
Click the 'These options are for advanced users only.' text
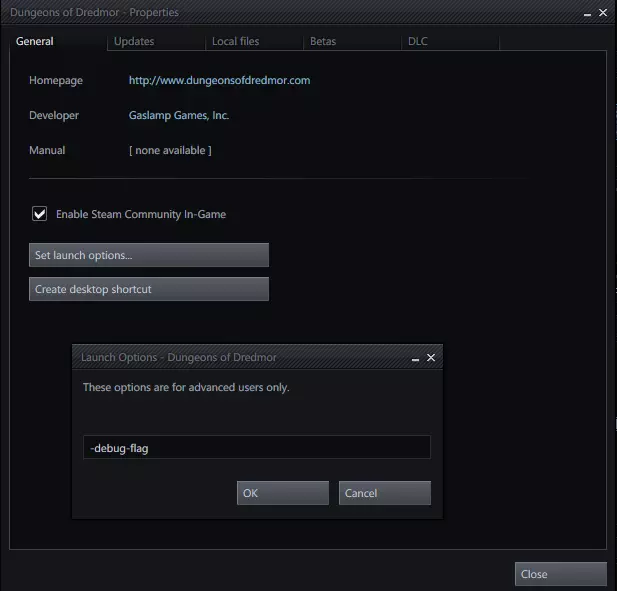pyautogui.click(x=186, y=388)
